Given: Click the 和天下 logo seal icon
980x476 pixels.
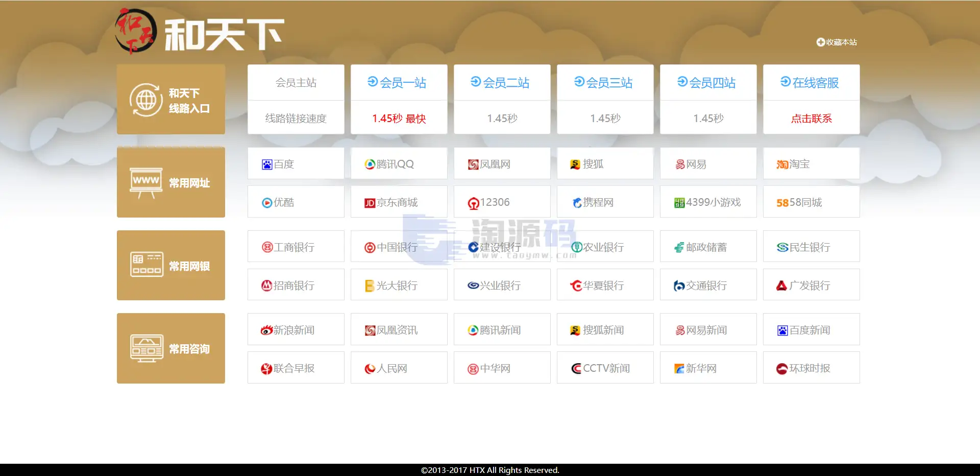Looking at the screenshot, I should point(135,31).
